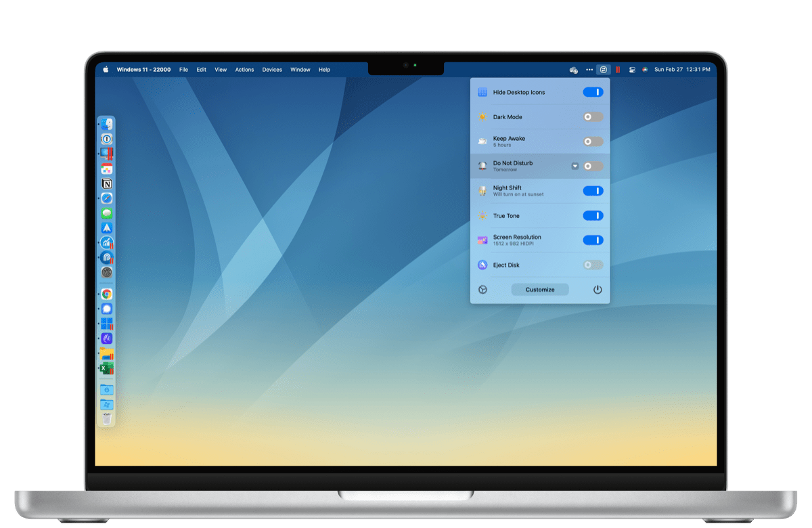812x528 pixels.
Task: Open the Apple menu
Action: pyautogui.click(x=106, y=69)
